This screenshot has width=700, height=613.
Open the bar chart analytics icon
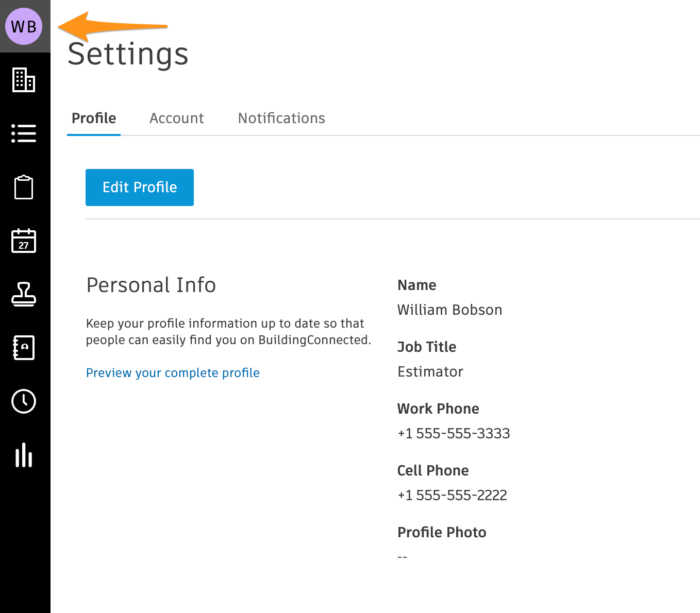[24, 455]
